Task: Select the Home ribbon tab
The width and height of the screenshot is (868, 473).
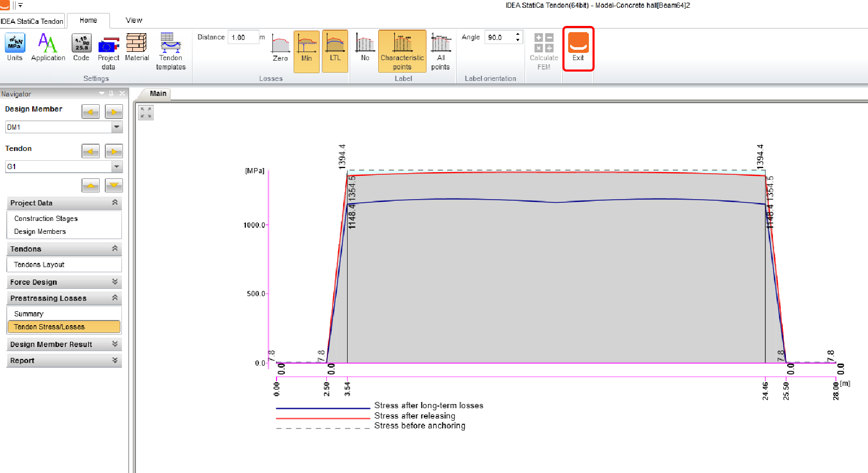Action: click(88, 20)
